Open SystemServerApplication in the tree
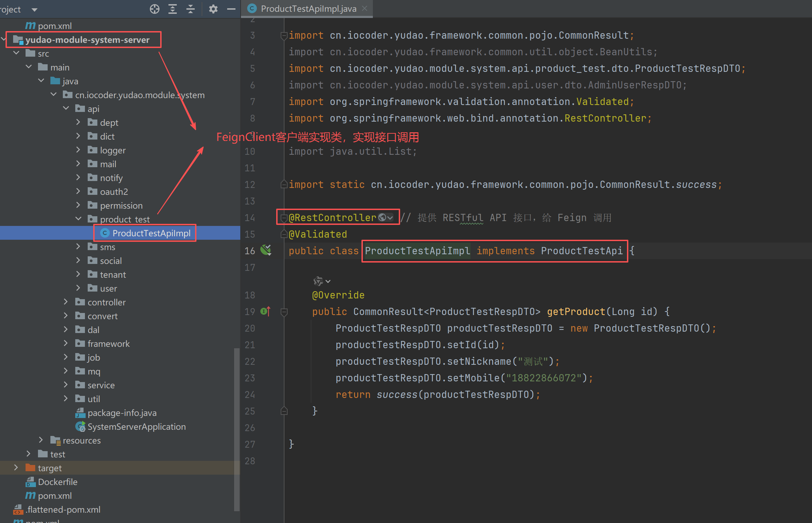 [x=136, y=427]
